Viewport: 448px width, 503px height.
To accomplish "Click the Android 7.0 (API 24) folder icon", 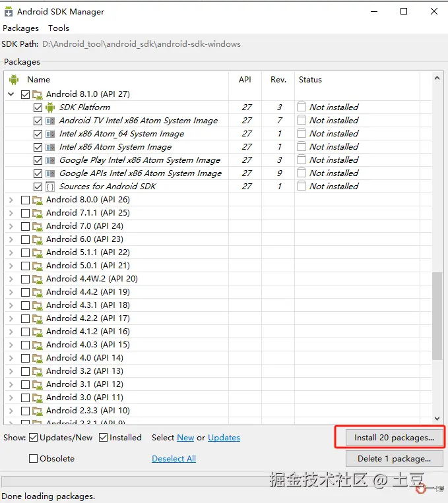I will [x=38, y=226].
